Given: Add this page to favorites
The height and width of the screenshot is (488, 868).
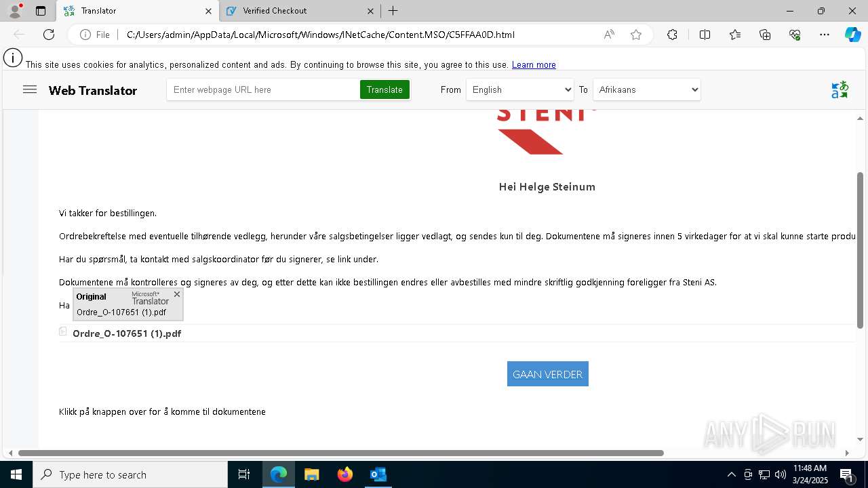Looking at the screenshot, I should [636, 35].
